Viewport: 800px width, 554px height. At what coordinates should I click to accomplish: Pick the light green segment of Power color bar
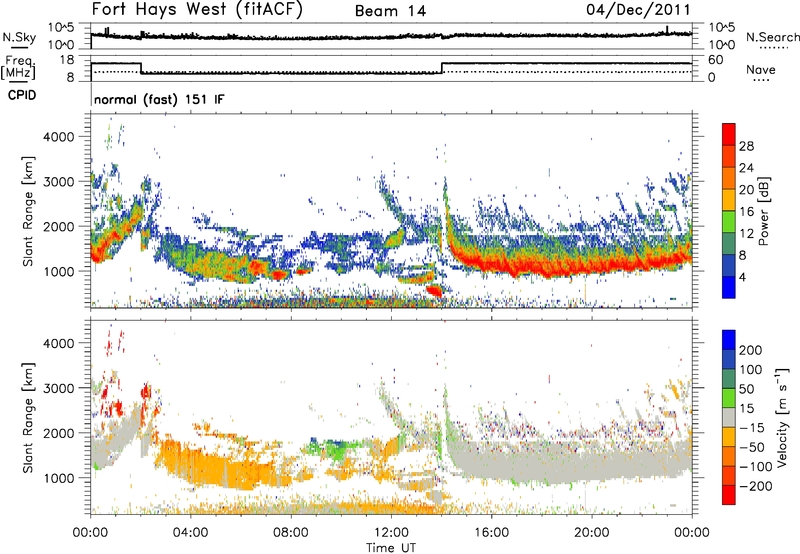[x=729, y=222]
